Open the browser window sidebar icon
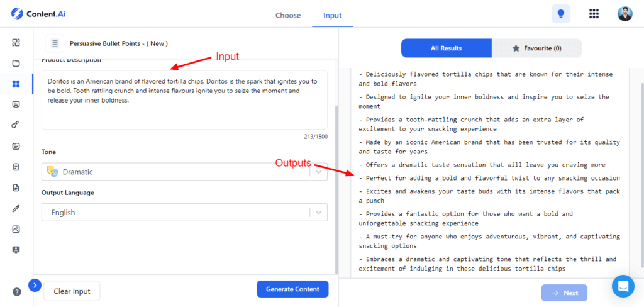Screen dimensions: 644x307 (16, 146)
